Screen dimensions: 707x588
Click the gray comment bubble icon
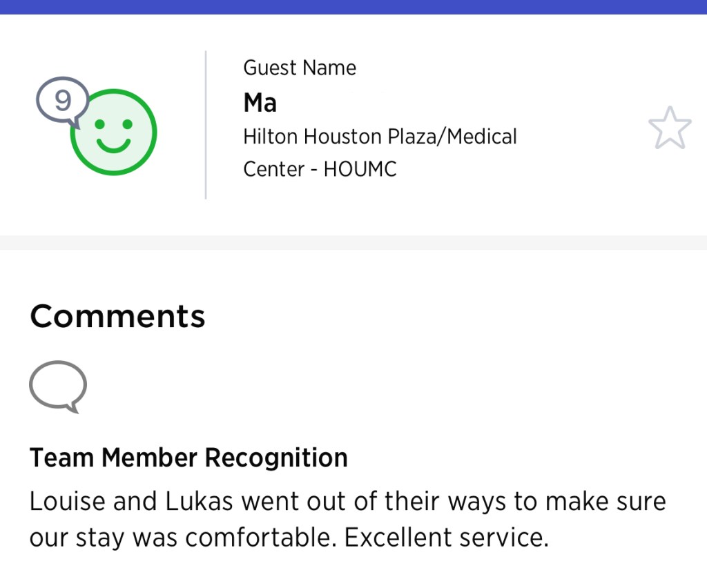pyautogui.click(x=58, y=386)
